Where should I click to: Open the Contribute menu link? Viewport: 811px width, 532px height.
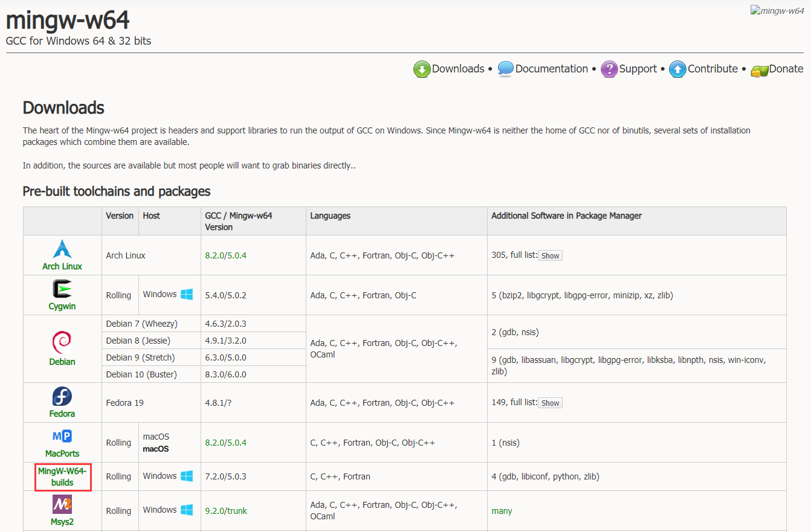[x=712, y=69]
